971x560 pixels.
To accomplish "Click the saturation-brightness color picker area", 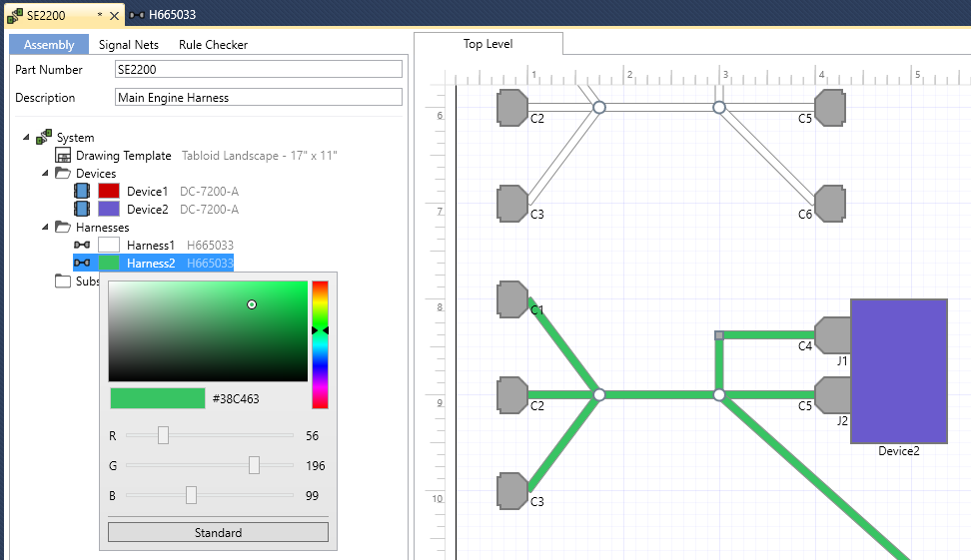I will 208,331.
